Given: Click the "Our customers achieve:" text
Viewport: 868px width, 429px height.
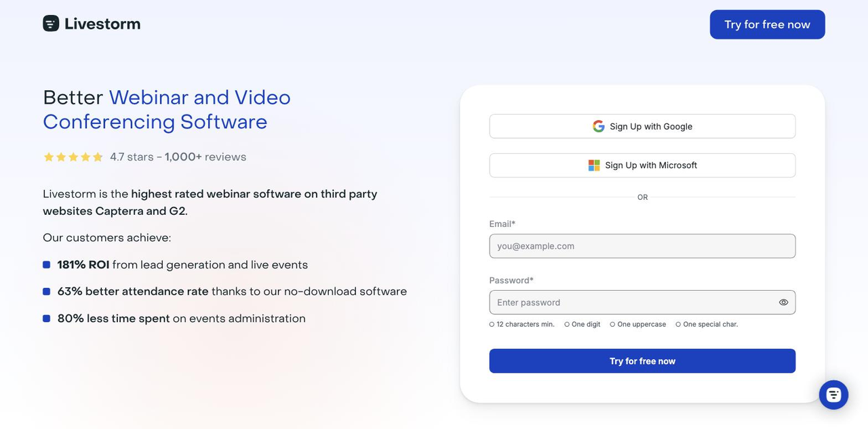Looking at the screenshot, I should (x=107, y=238).
